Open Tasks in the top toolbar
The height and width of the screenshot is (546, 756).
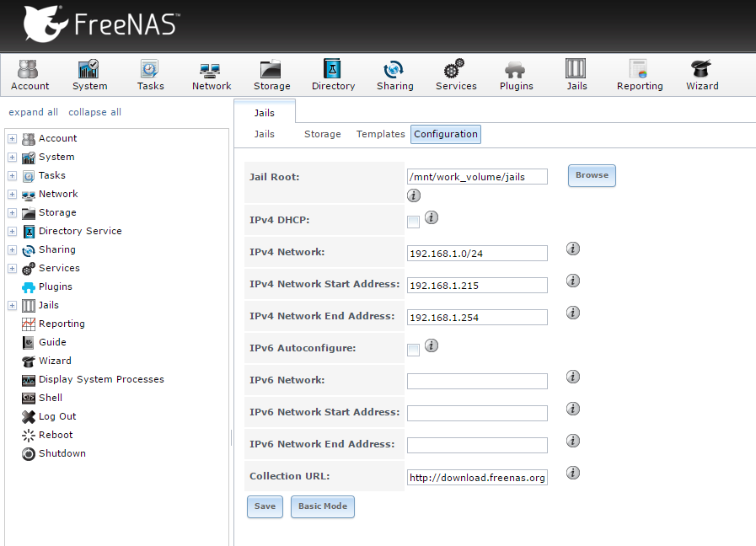pyautogui.click(x=150, y=75)
